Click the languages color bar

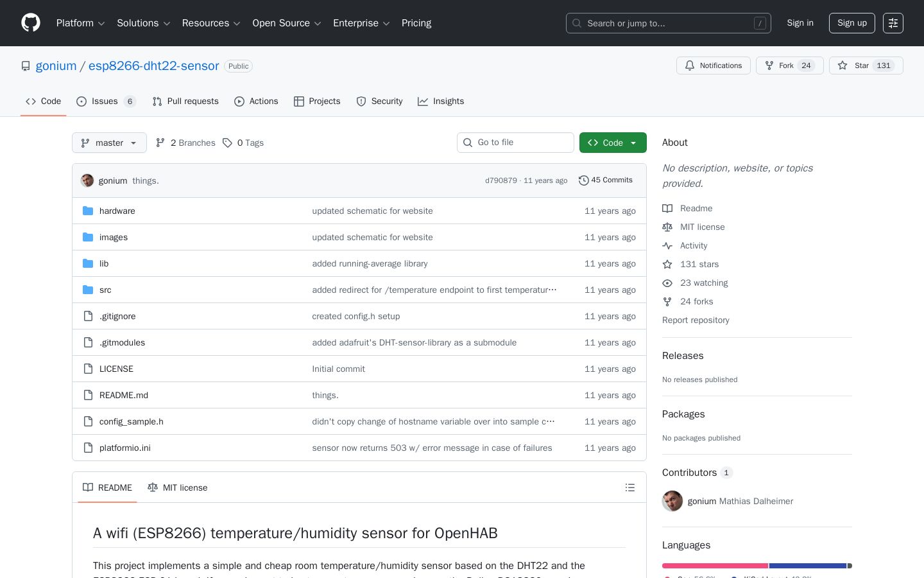click(757, 566)
